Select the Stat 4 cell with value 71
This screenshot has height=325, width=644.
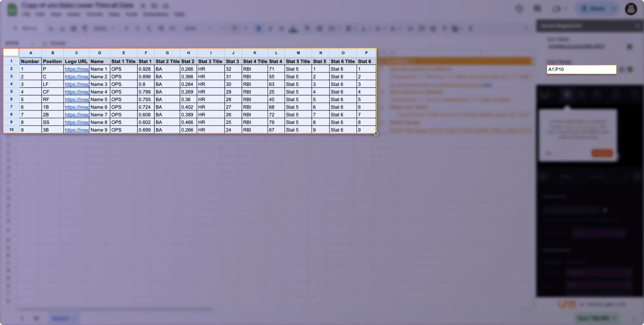point(276,69)
